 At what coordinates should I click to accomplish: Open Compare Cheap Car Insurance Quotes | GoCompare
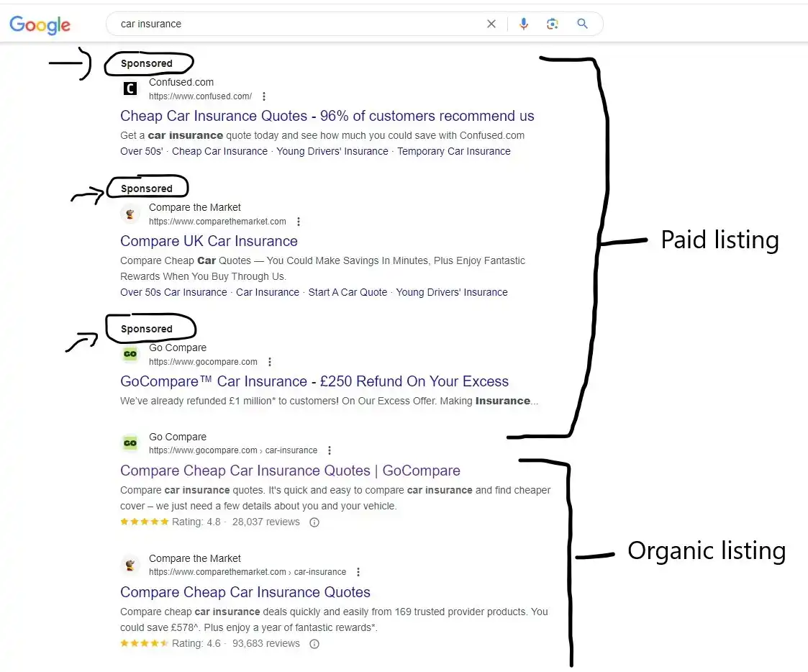coord(290,471)
